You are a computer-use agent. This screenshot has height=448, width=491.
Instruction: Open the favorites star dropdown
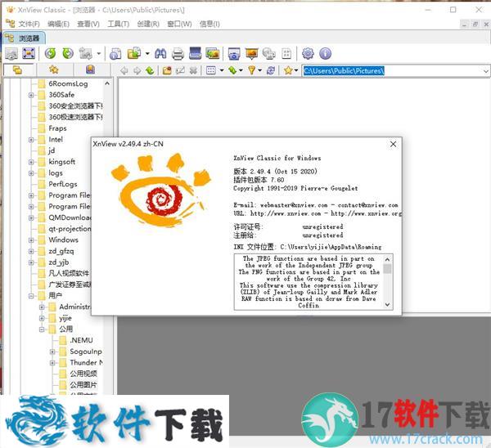pyautogui.click(x=296, y=70)
